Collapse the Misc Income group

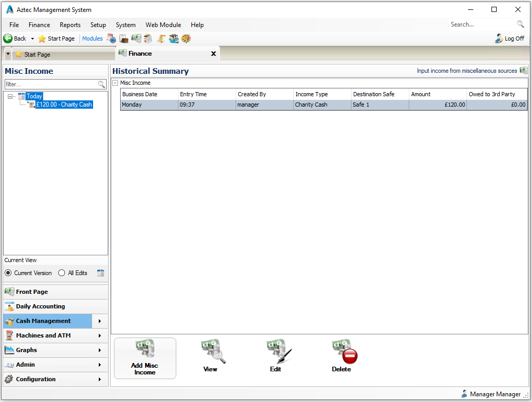(115, 83)
